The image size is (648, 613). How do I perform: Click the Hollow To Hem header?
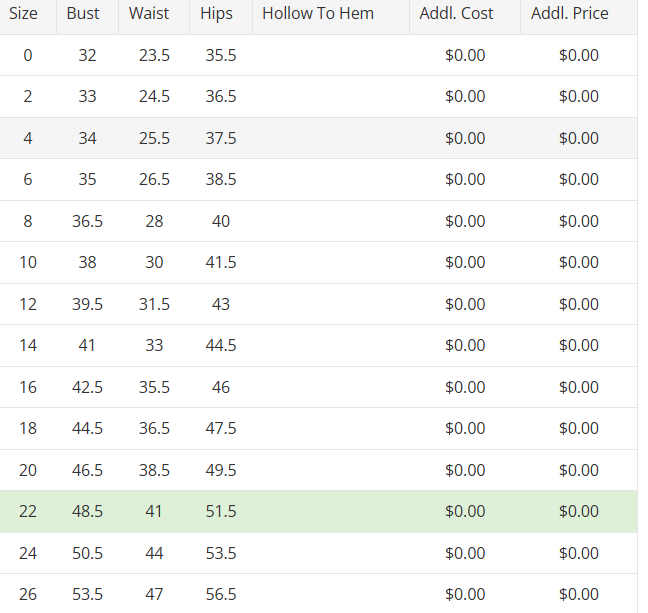[318, 14]
